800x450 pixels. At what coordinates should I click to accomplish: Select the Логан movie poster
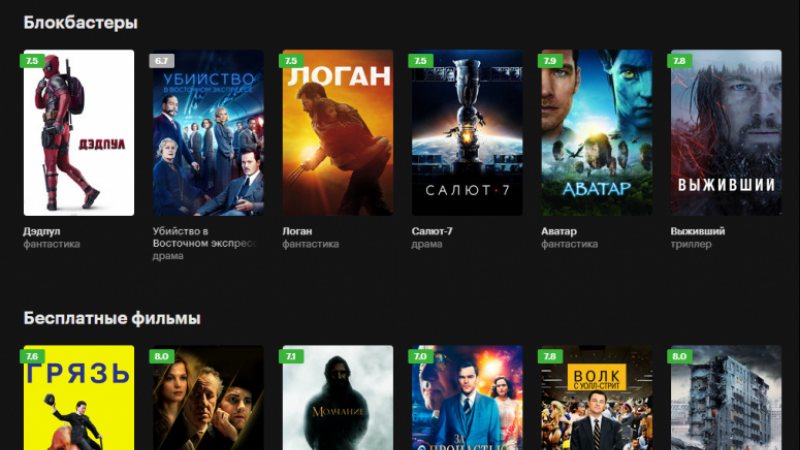tap(338, 133)
